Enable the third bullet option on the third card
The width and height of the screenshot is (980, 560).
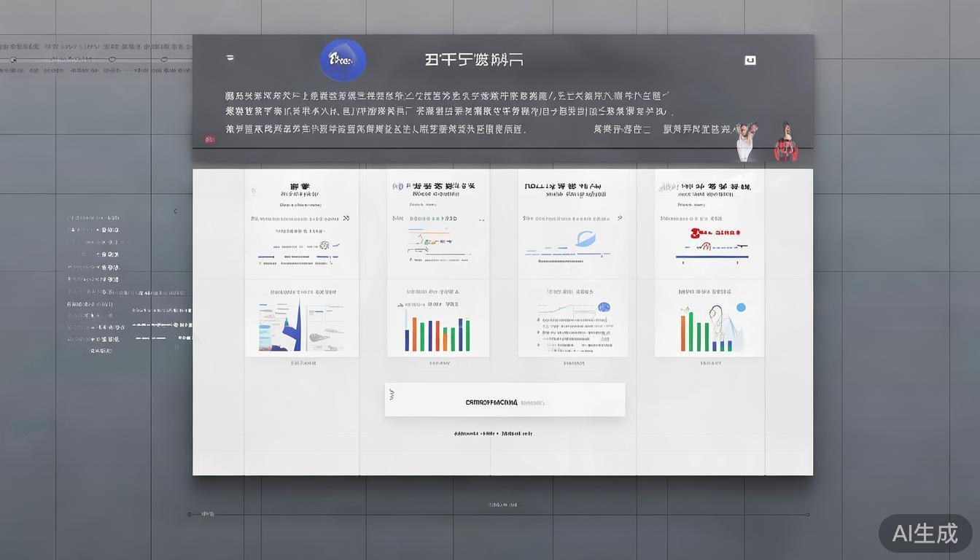pos(537,344)
